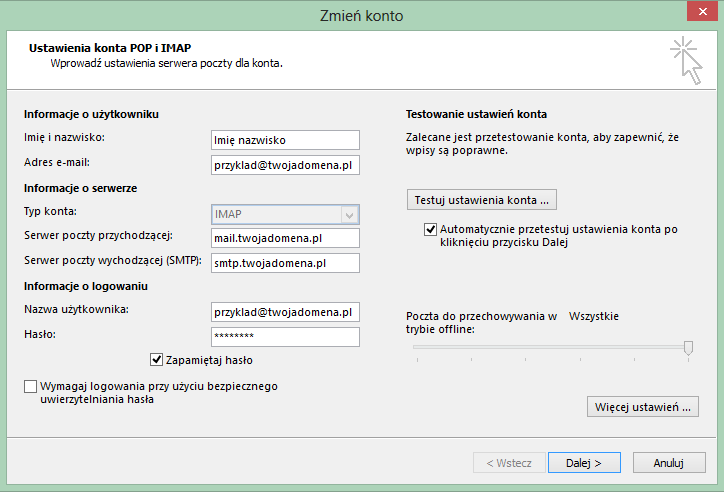
Task: Select the Adres e-mail input field
Action: point(285,165)
